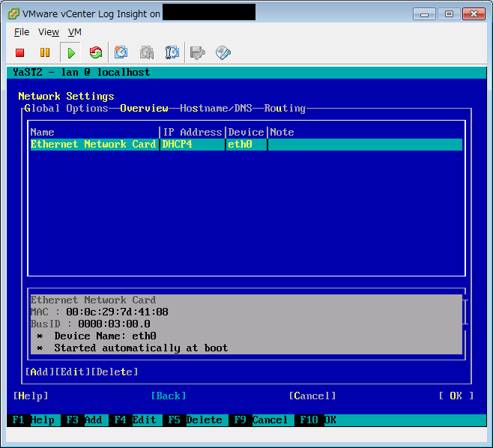Click the F1 Help function key label
Image resolution: width=493 pixels, height=448 pixels.
click(x=33, y=420)
